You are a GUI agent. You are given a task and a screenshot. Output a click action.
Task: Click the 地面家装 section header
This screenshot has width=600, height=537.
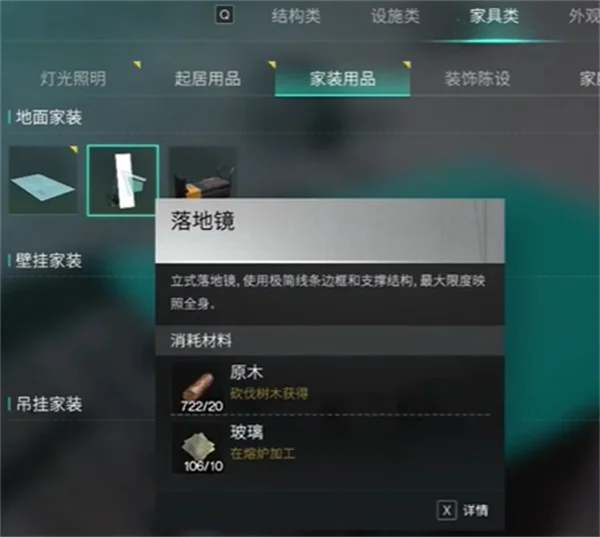click(x=49, y=117)
